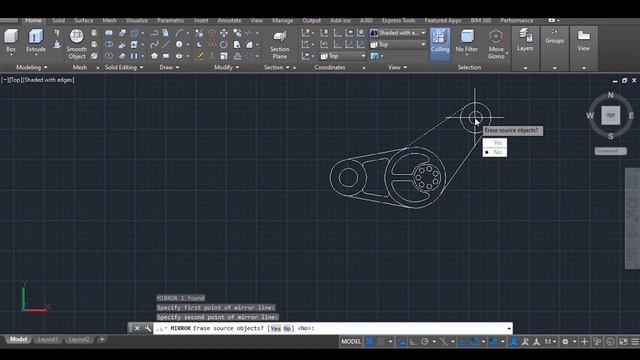Open the Top UCS dropdown in Coordinates panel
640x360 pixels.
[342, 56]
